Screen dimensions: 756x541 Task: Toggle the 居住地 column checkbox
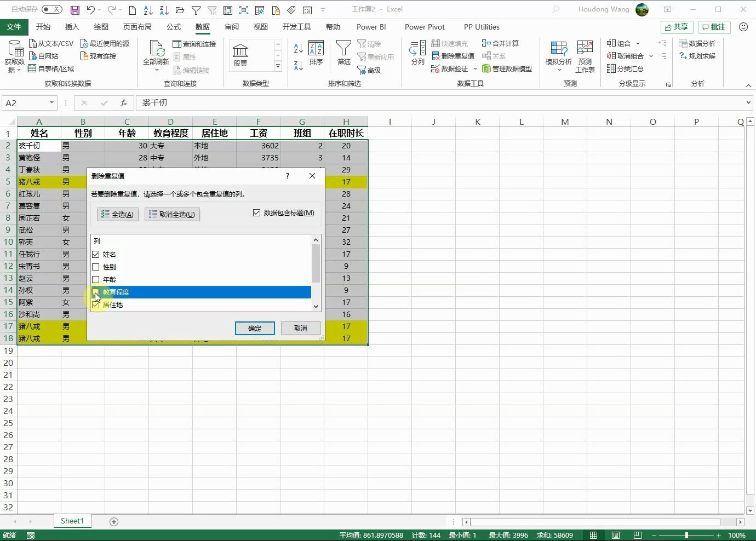[x=96, y=305]
